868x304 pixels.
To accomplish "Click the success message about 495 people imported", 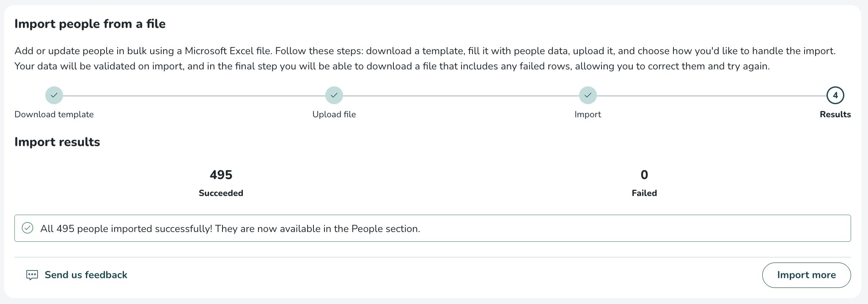I will point(230,229).
